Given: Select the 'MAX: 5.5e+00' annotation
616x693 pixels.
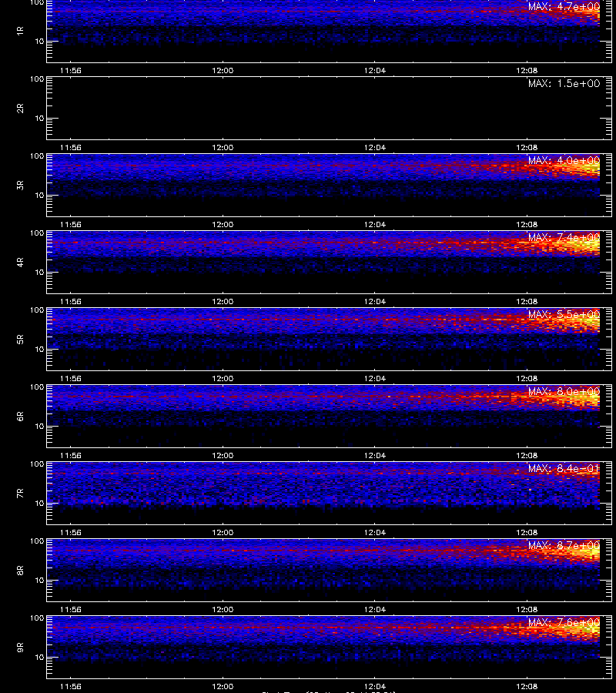Looking at the screenshot, I should click(x=564, y=315).
